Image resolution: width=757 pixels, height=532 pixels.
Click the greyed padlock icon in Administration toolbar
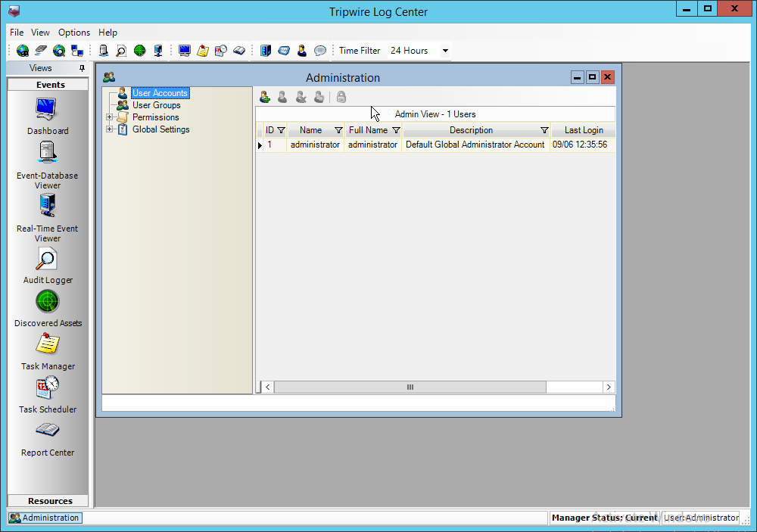click(x=341, y=97)
